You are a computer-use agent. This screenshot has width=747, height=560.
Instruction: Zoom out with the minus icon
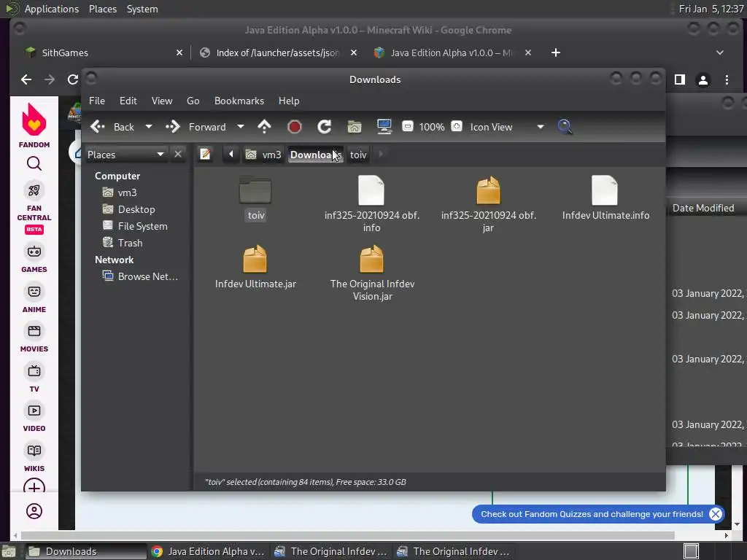click(407, 126)
